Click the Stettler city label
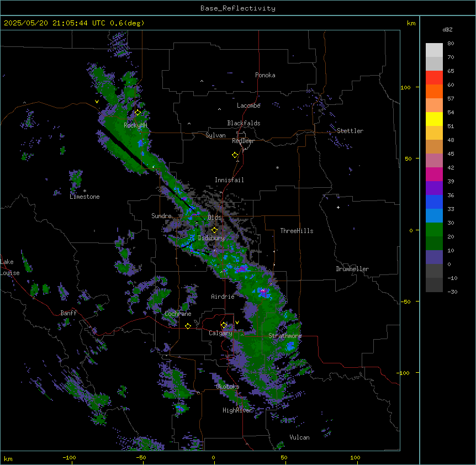476x465 pixels. pos(350,131)
